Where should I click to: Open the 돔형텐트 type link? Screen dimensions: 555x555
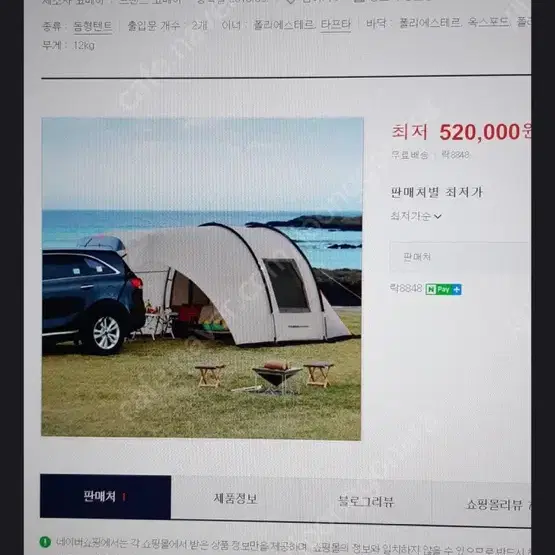pyautogui.click(x=93, y=26)
